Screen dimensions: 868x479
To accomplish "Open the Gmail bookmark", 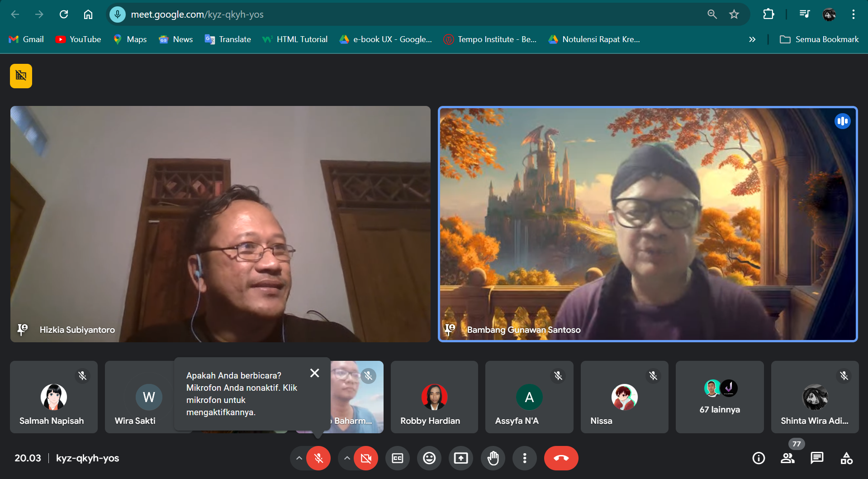I will [x=26, y=39].
